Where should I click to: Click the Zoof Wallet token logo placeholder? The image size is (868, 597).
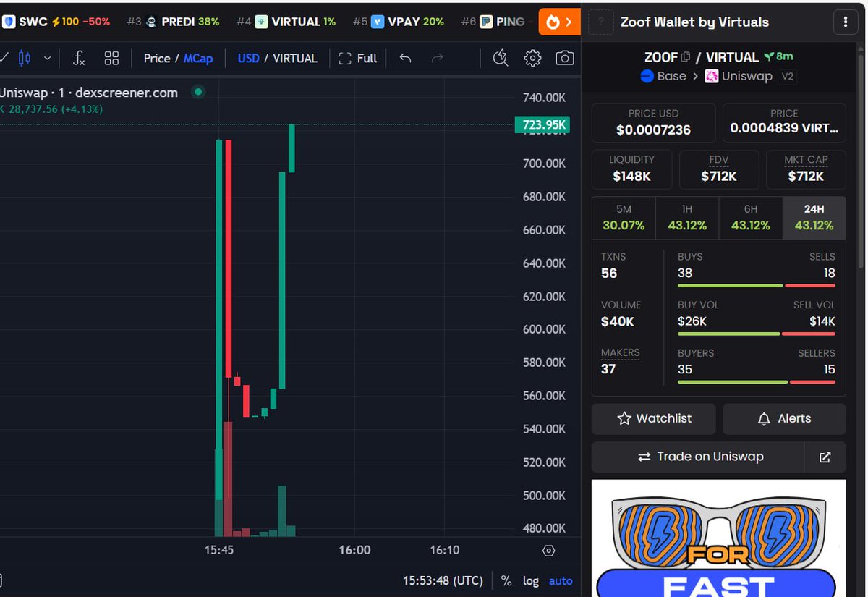pyautogui.click(x=600, y=22)
